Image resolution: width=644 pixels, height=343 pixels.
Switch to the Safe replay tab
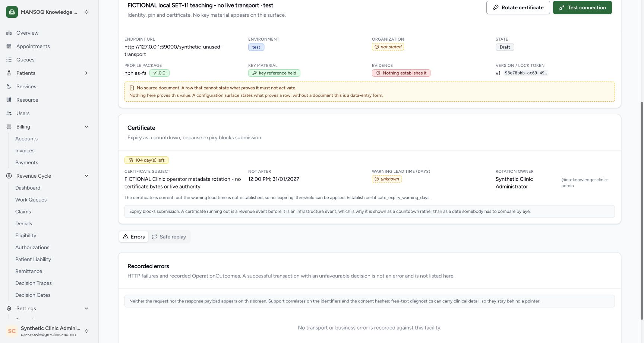click(x=169, y=237)
